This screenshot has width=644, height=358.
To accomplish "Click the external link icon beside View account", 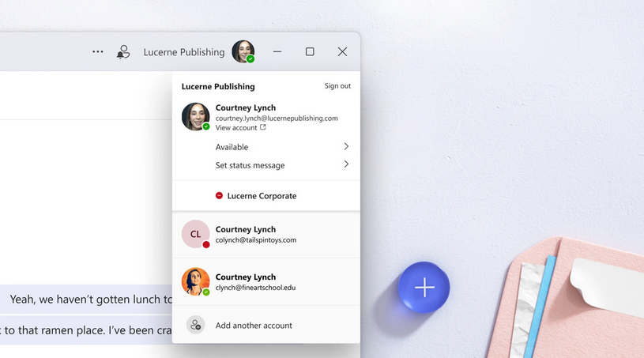I will pyautogui.click(x=263, y=127).
